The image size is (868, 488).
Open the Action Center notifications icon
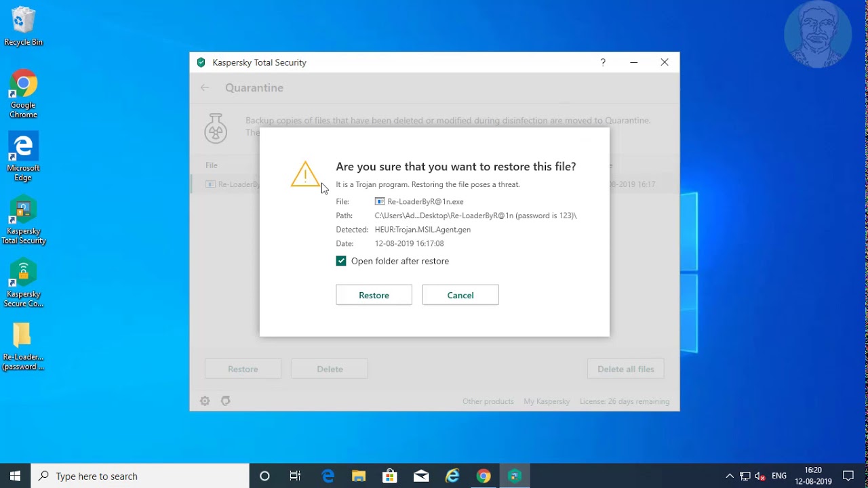pos(848,476)
